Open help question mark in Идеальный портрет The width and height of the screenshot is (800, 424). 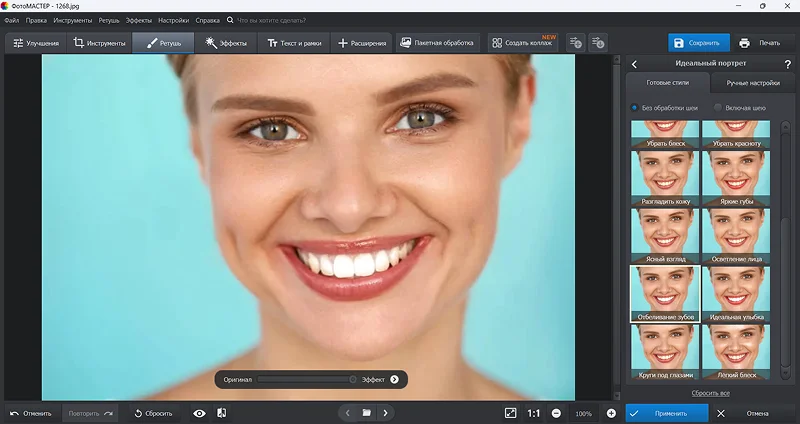coord(787,64)
